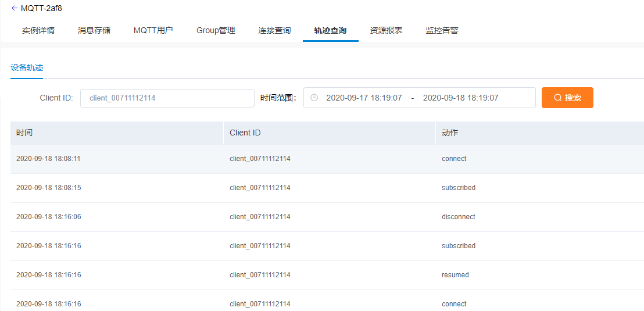644x311 pixels.
Task: Click the 时间 column header
Action: coord(24,133)
